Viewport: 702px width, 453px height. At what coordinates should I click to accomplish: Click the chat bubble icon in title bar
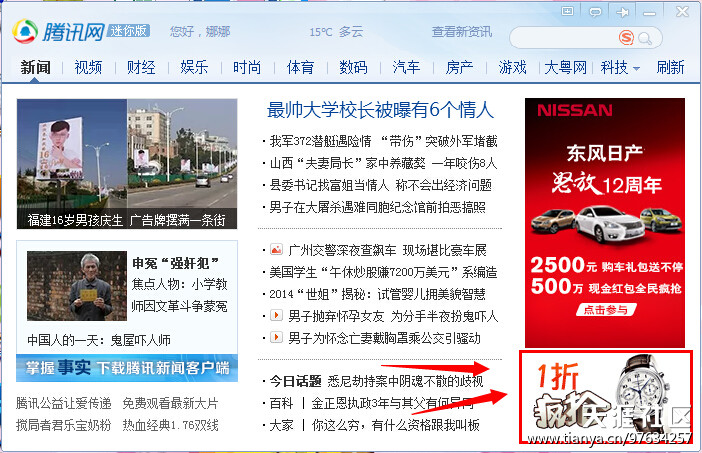[x=595, y=12]
